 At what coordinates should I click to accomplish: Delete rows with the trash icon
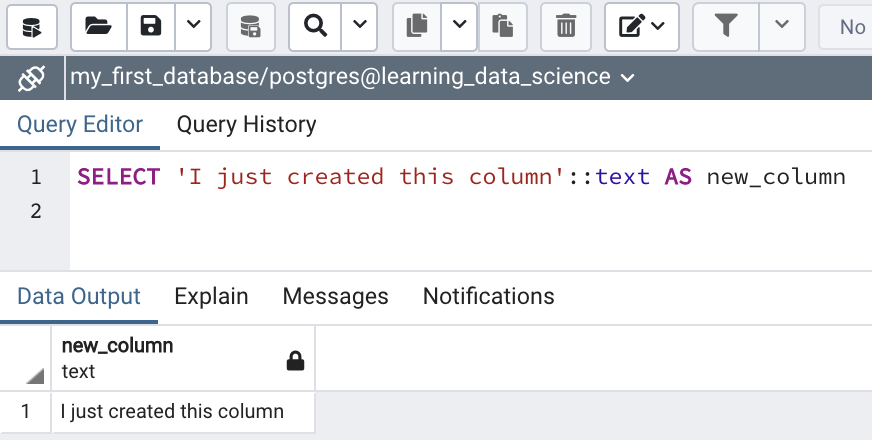click(566, 26)
